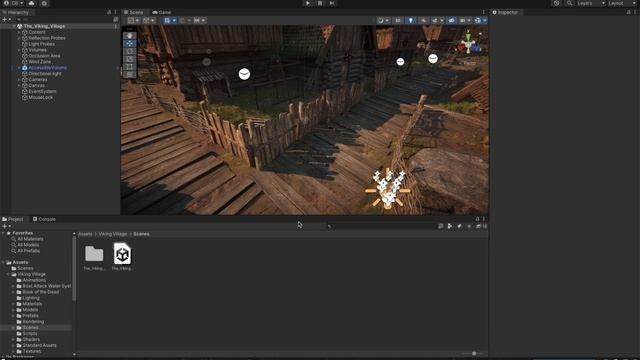The width and height of the screenshot is (640, 360).
Task: Collapse the Favorites section in Project
Action: click(x=3, y=233)
